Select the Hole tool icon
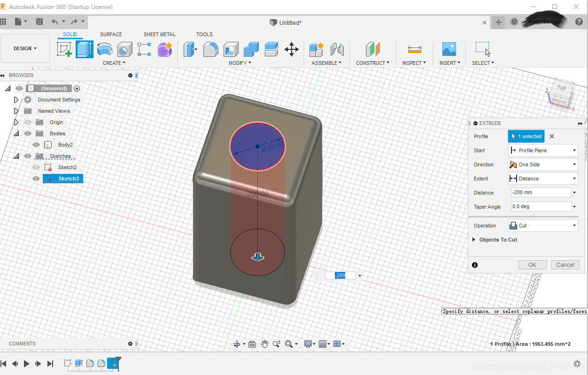 click(124, 49)
